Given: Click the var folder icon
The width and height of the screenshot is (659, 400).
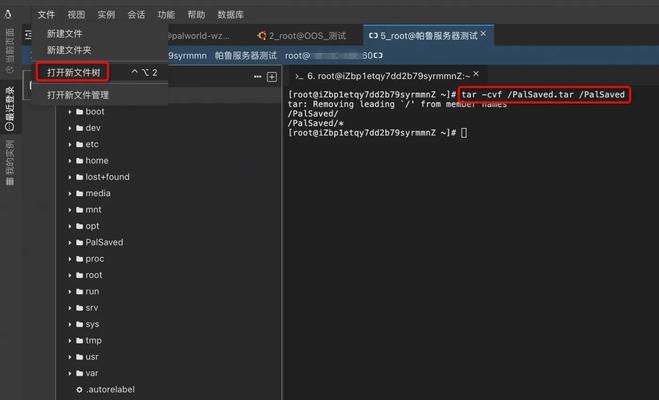Looking at the screenshot, I should pyautogui.click(x=79, y=373).
